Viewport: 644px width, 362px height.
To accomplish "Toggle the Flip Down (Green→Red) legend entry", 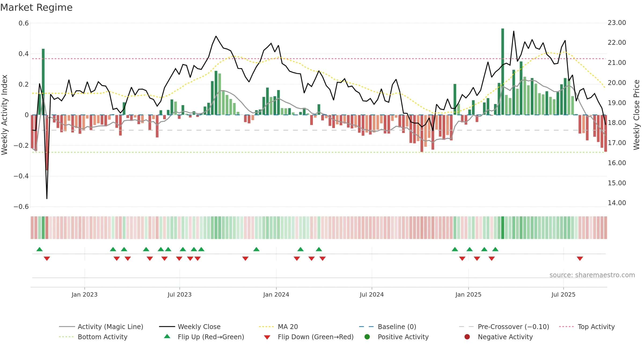I will click(309, 337).
